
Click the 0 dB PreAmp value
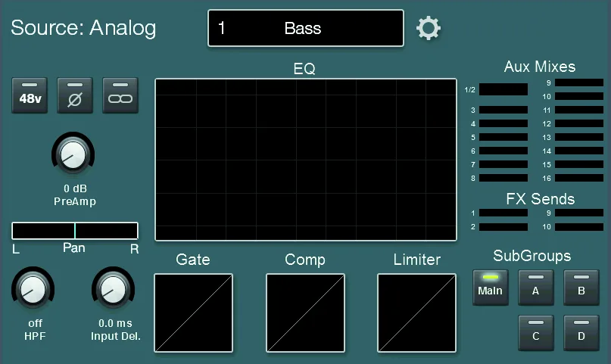[75, 188]
